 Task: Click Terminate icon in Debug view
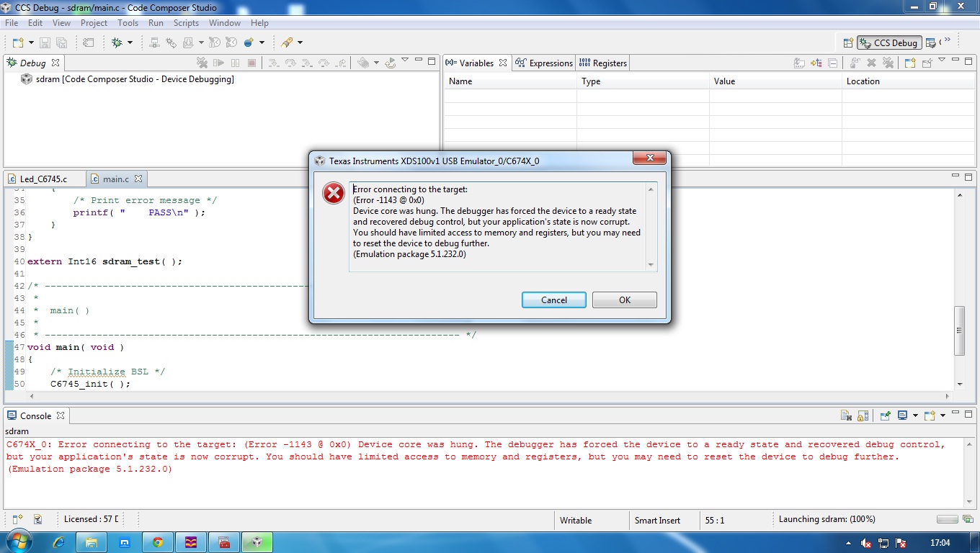click(251, 63)
